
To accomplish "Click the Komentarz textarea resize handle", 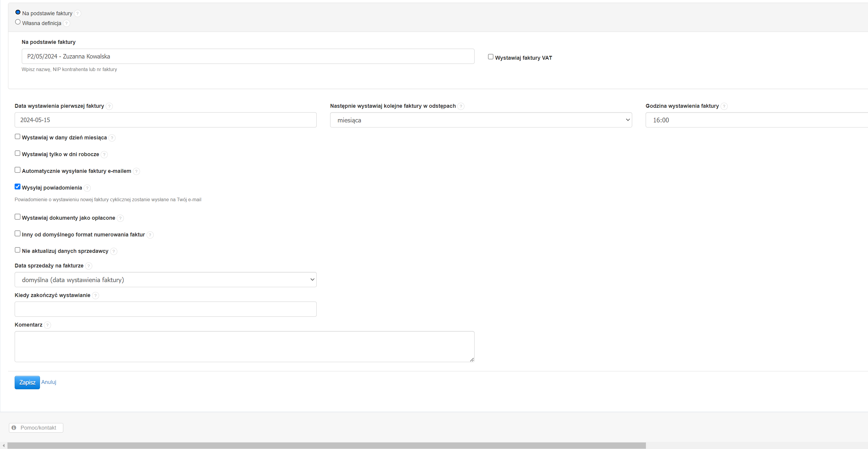I will click(472, 360).
